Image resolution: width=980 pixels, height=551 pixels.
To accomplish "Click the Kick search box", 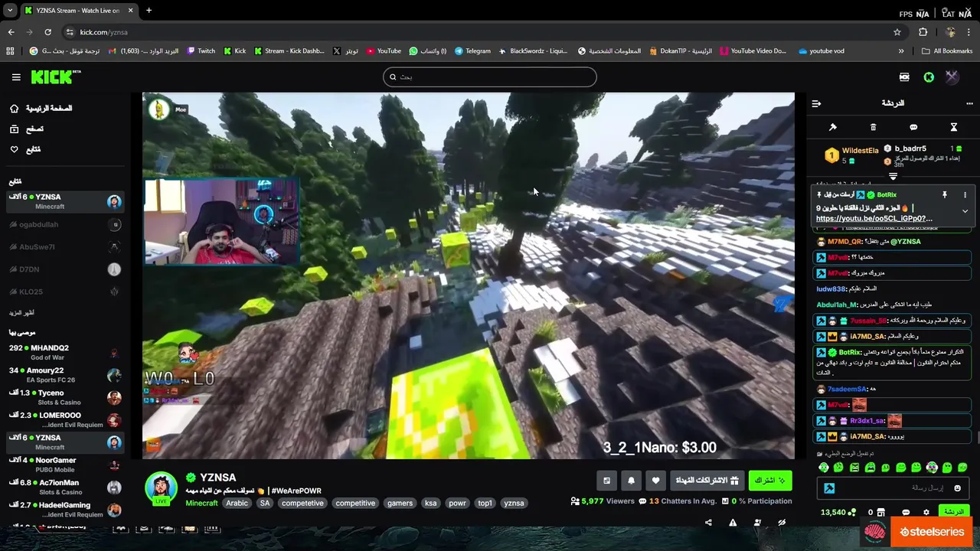I will click(x=490, y=77).
